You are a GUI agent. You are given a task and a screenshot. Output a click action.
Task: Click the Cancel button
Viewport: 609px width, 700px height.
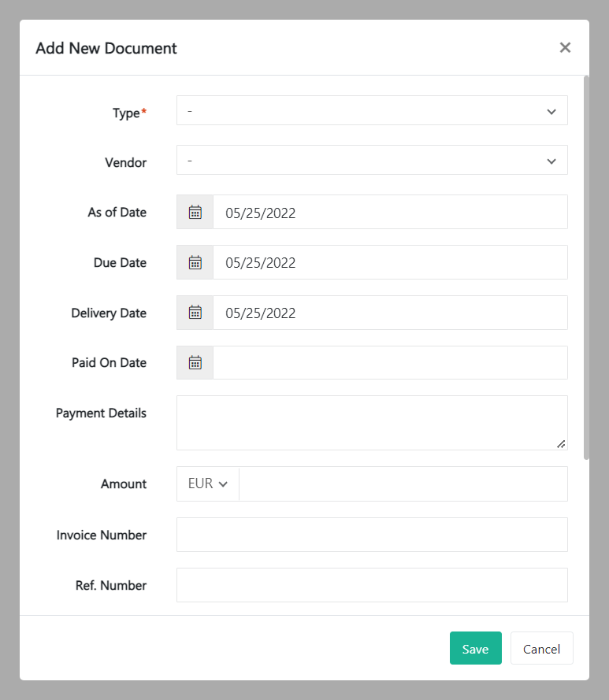[541, 649]
